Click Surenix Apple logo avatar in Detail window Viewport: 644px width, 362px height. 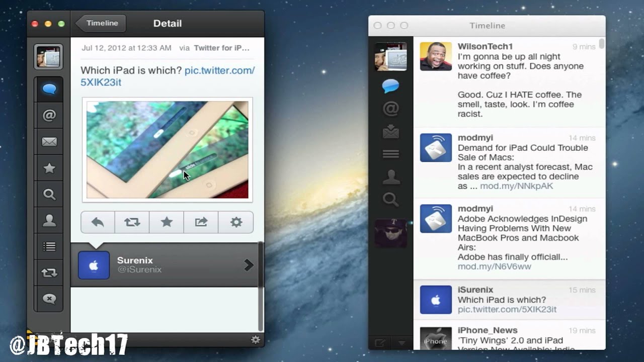coord(94,265)
